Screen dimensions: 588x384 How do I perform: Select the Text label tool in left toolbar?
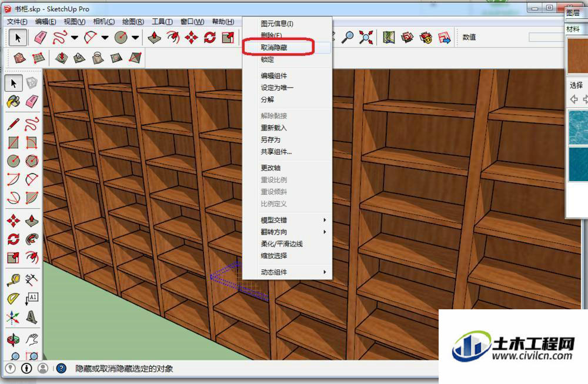click(x=32, y=299)
